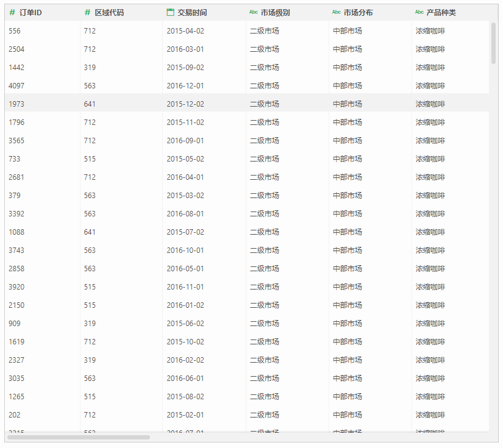The image size is (503, 448).
Task: Click the date cell 2016-03-01
Action: [x=204, y=49]
